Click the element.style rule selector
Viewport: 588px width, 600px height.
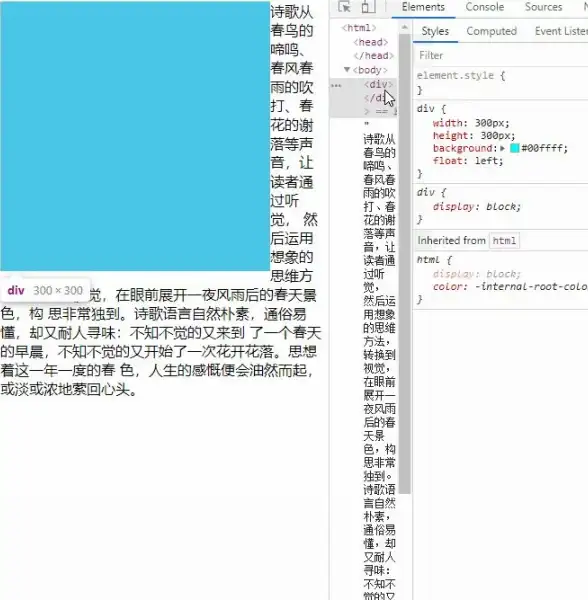click(x=455, y=75)
